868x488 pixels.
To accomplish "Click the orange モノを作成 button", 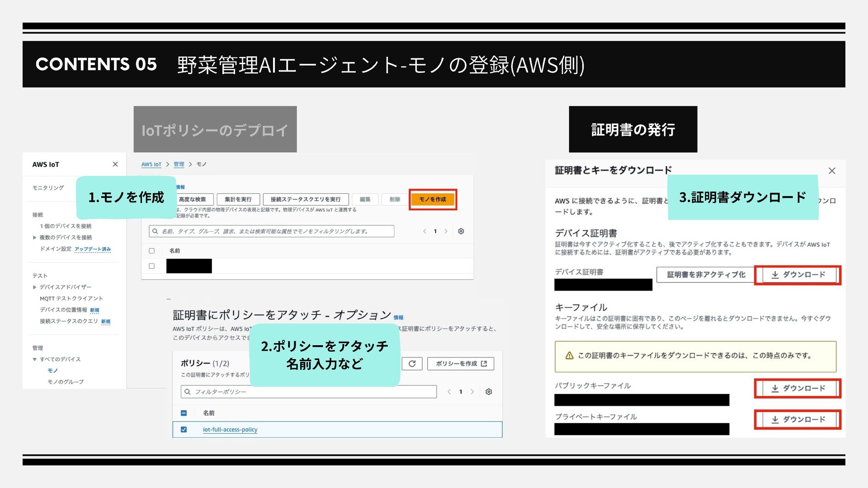I will pos(433,199).
